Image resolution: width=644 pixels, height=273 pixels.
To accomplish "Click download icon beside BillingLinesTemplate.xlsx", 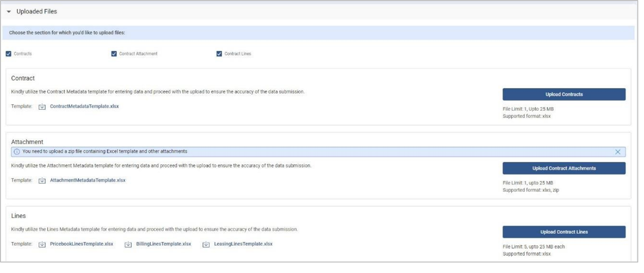I will tap(128, 244).
